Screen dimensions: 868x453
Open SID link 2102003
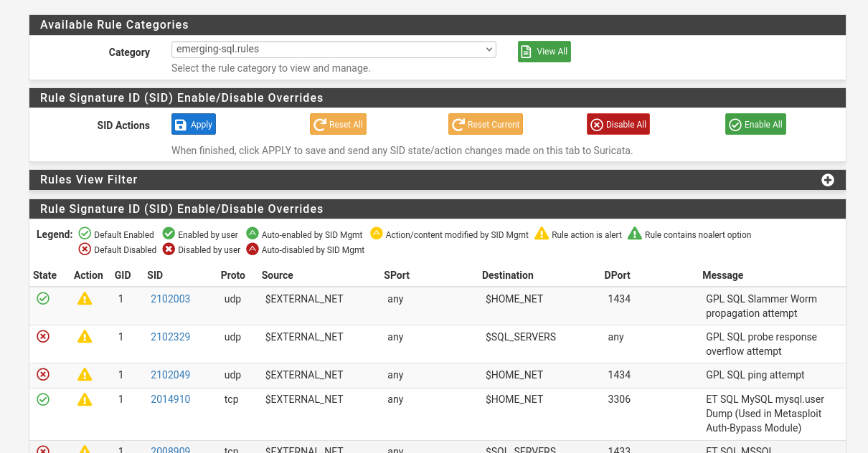pos(170,299)
